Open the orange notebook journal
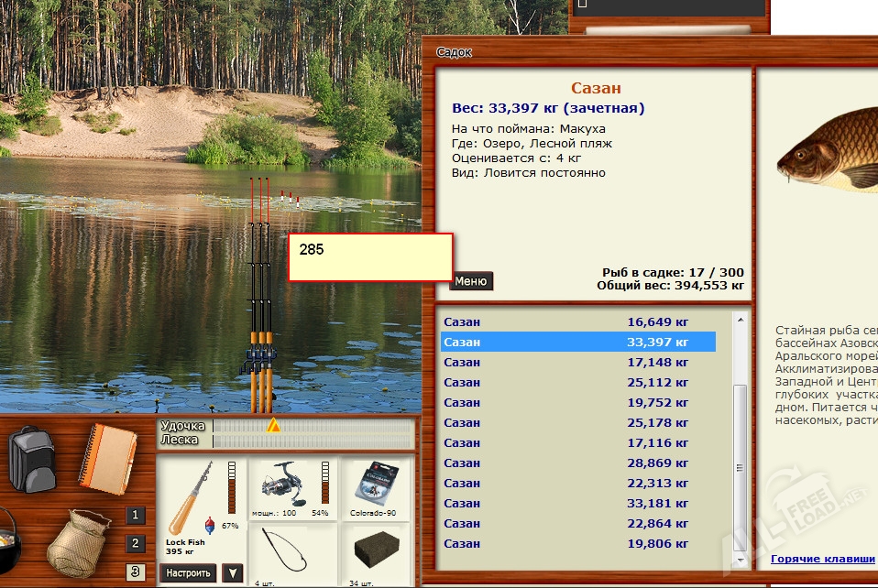 point(108,458)
